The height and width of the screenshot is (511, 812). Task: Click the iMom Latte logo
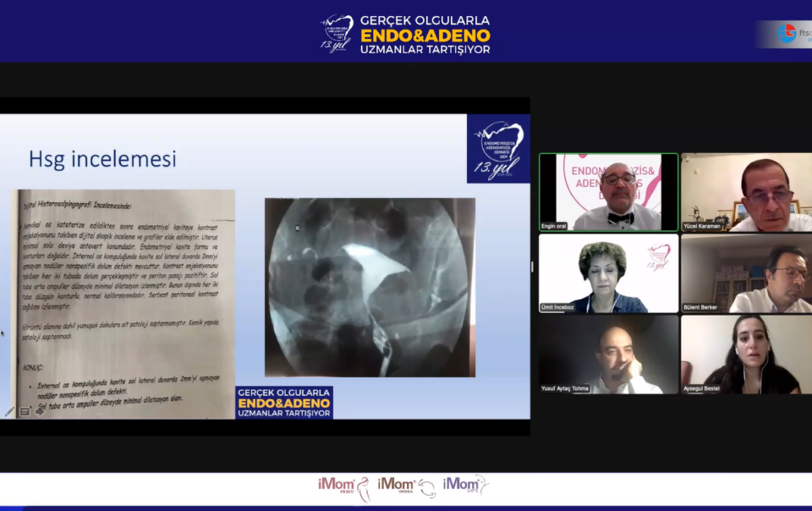466,486
